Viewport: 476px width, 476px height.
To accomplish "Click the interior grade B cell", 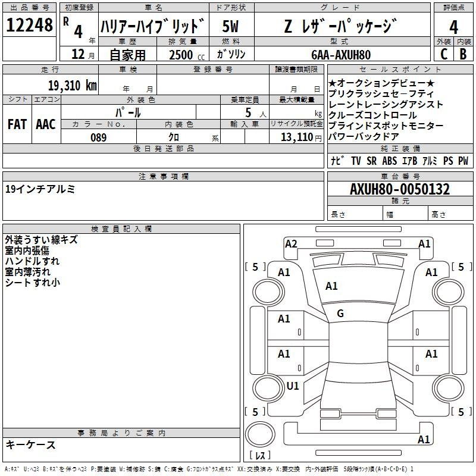I will (x=463, y=54).
